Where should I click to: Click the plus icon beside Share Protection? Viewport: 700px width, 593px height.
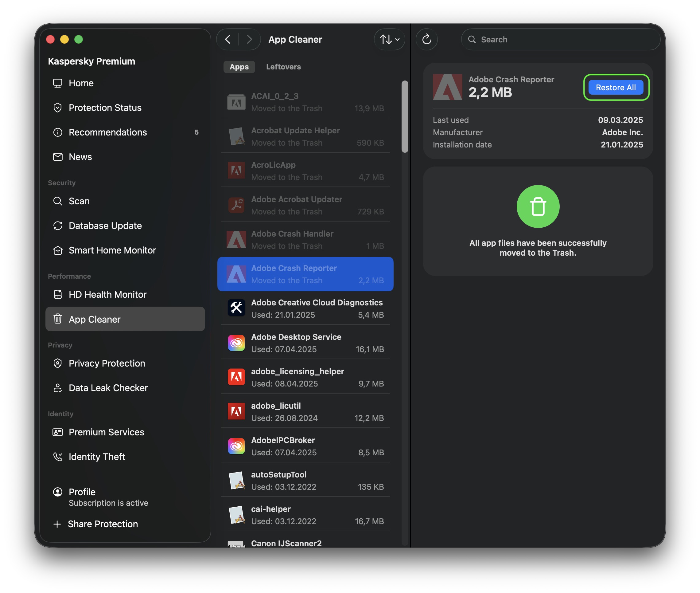click(x=57, y=524)
